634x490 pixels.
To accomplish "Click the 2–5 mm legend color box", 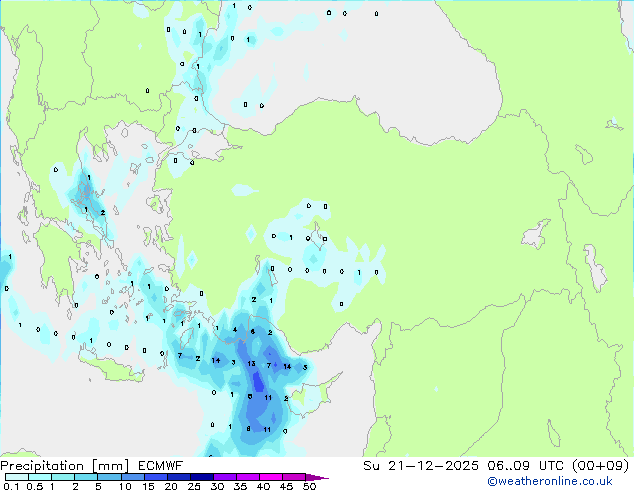I will click(x=86, y=477).
